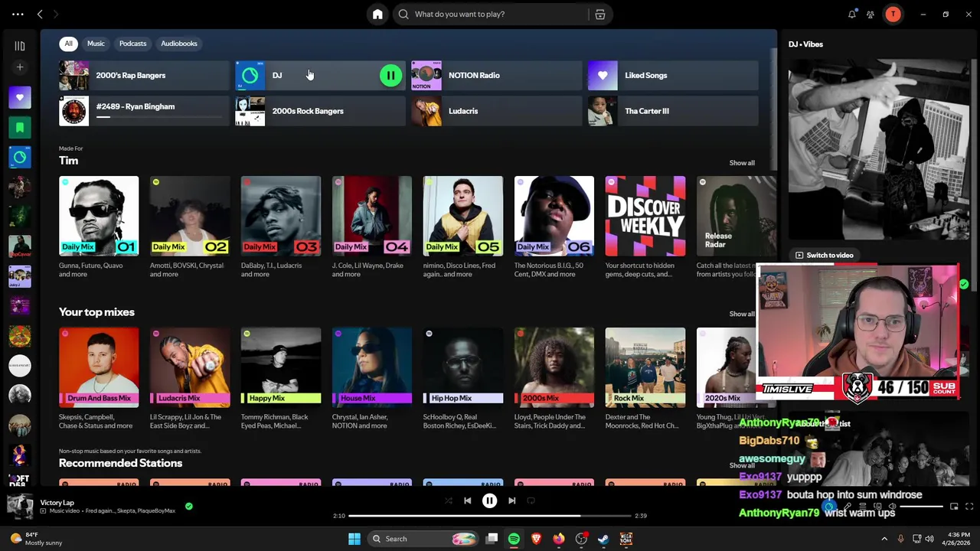
Task: Toggle the green saved checkmark for Victory Lap
Action: (x=188, y=506)
